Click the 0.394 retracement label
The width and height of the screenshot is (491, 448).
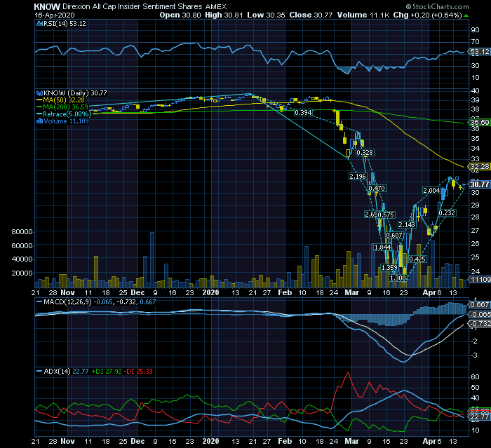point(303,113)
